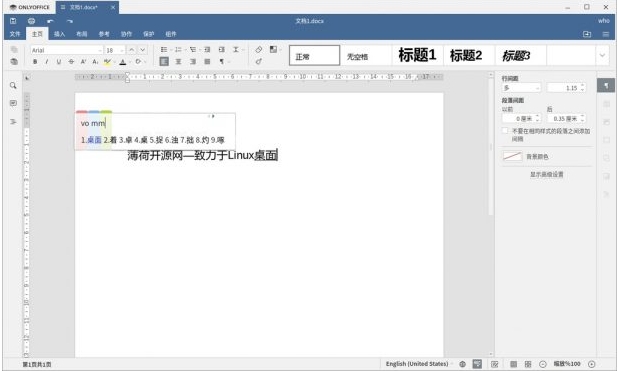Click the Save icon in title bar

point(13,21)
